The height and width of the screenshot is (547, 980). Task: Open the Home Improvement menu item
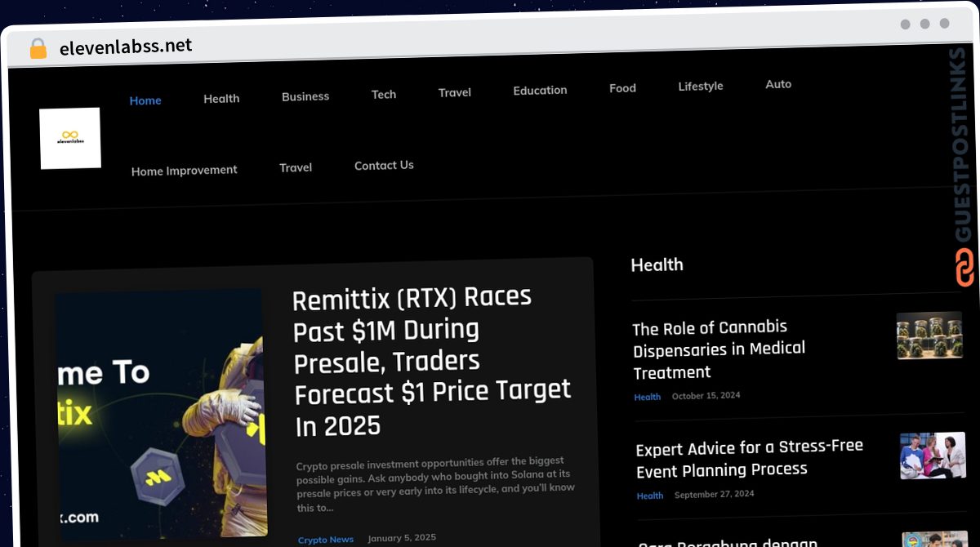[x=185, y=171]
